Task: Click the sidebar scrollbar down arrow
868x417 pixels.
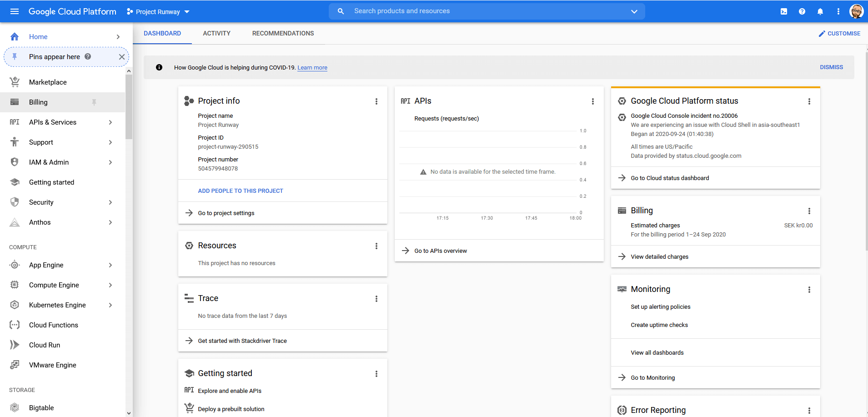Action: point(129,413)
